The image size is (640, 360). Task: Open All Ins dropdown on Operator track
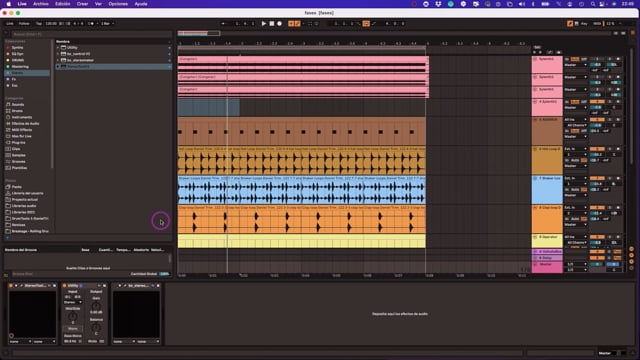(x=576, y=237)
